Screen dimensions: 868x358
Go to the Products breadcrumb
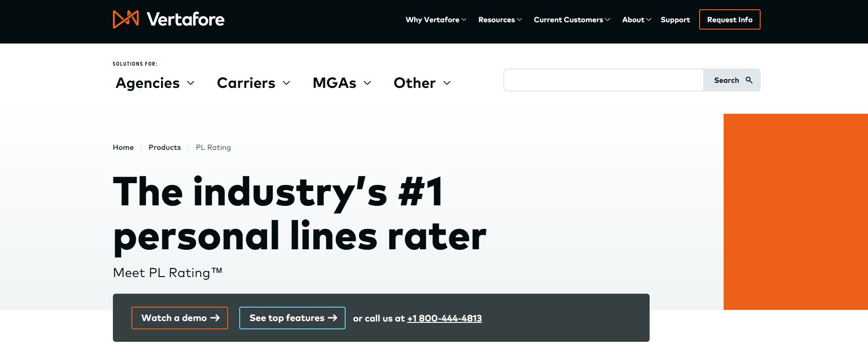coord(165,148)
